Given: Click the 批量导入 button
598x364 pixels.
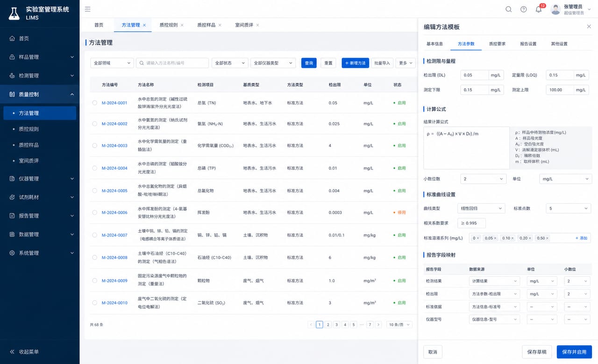Looking at the screenshot, I should tap(382, 63).
